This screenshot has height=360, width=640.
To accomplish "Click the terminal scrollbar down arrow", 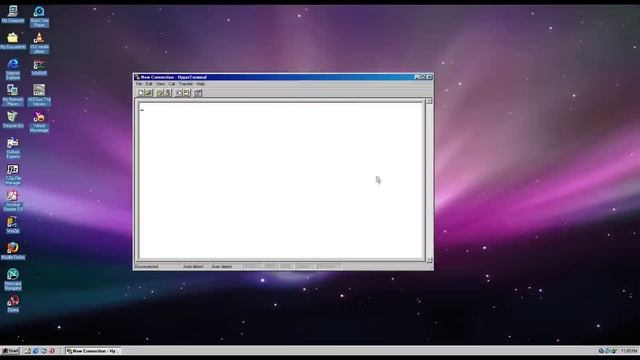I will [x=429, y=260].
